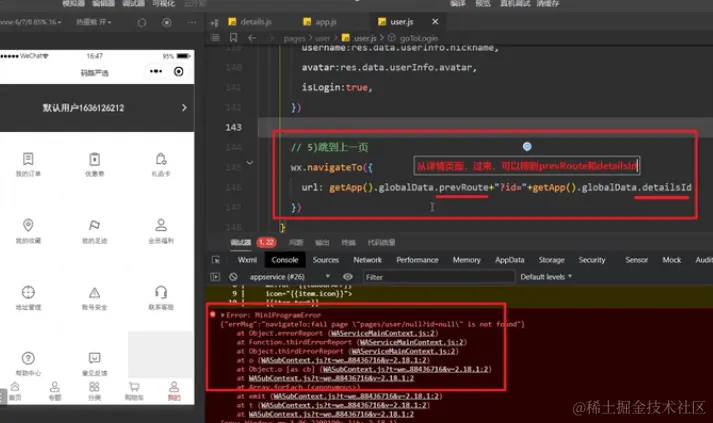Open the appservice (#26) context dropdown
Image resolution: width=713 pixels, height=423 pixels.
(x=289, y=277)
